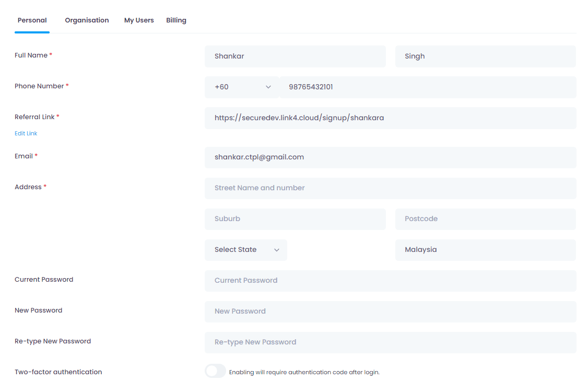Click the chevron on the state selector

tap(276, 249)
